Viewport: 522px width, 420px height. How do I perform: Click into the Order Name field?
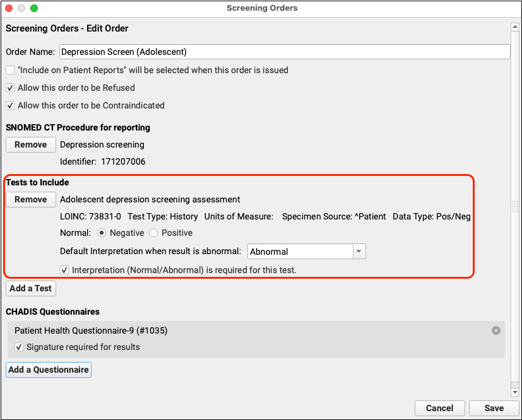click(284, 52)
